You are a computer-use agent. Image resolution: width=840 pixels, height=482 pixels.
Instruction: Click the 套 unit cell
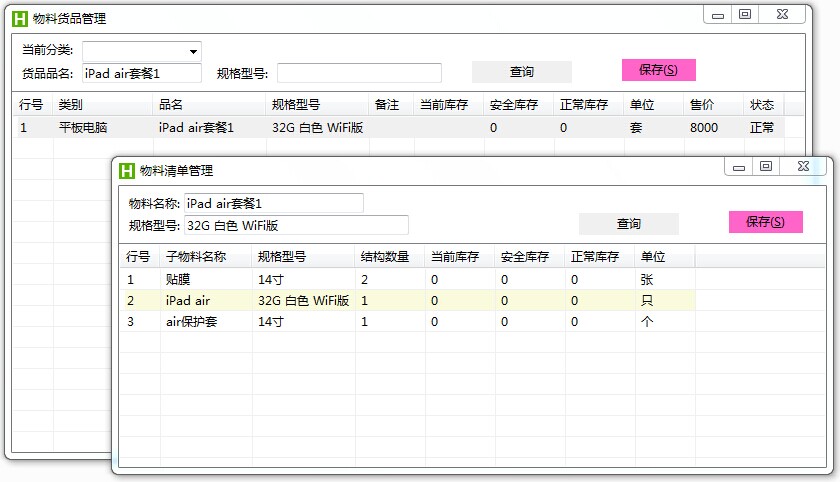pyautogui.click(x=654, y=127)
